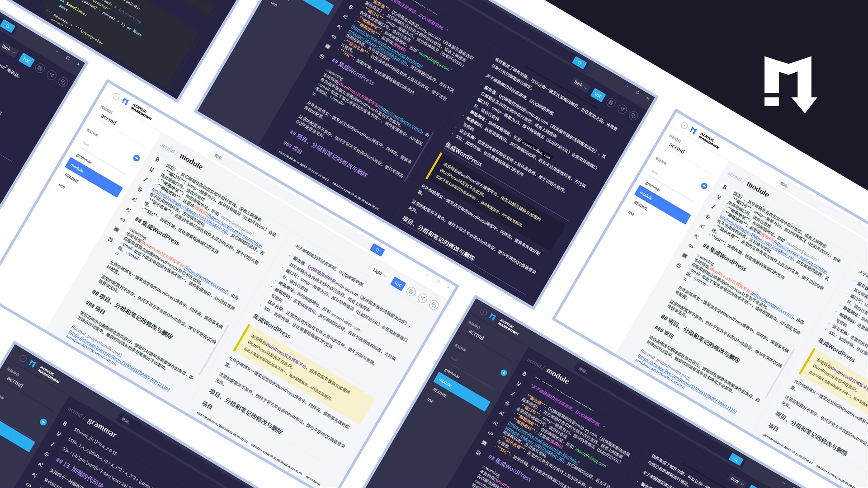Click paper-plane send icon in top dark window
This screenshot has height=488, width=868.
[623, 109]
